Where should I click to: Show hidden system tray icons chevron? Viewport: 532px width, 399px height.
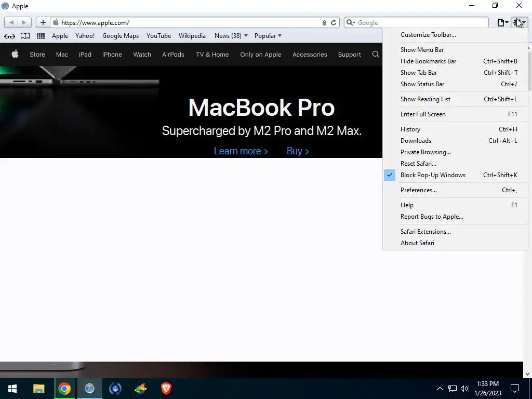(440, 389)
